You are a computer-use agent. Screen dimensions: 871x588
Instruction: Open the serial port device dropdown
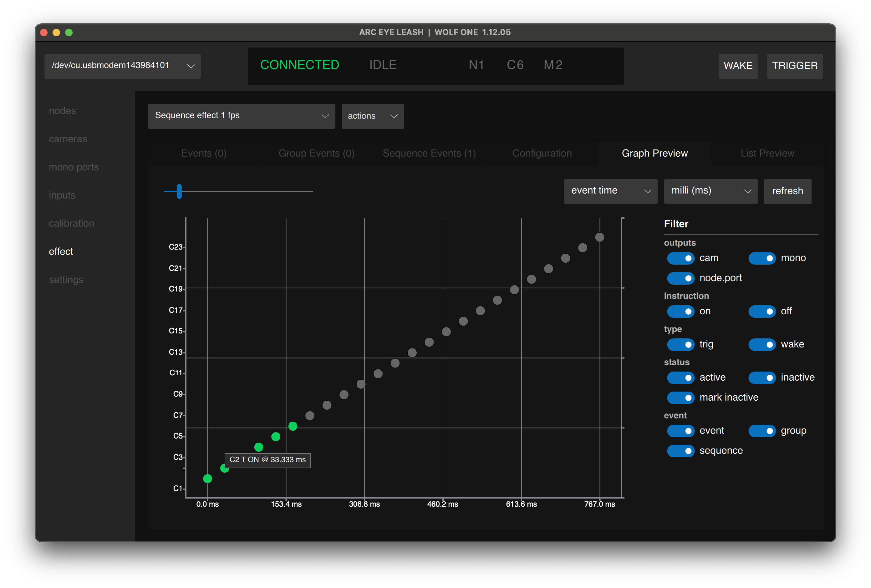123,66
